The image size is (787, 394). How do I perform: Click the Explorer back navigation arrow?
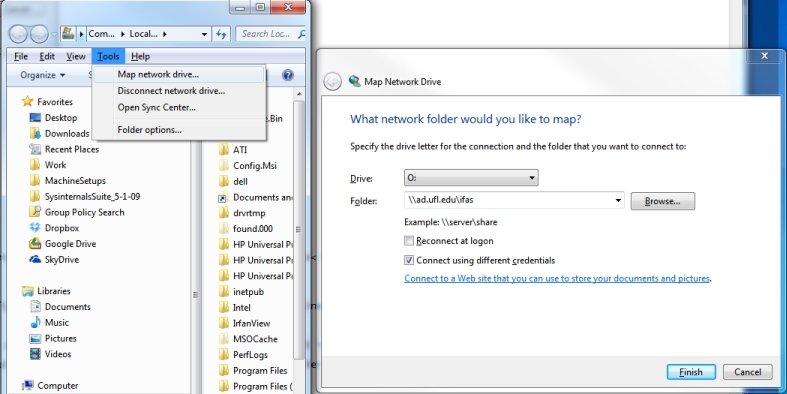(19, 34)
